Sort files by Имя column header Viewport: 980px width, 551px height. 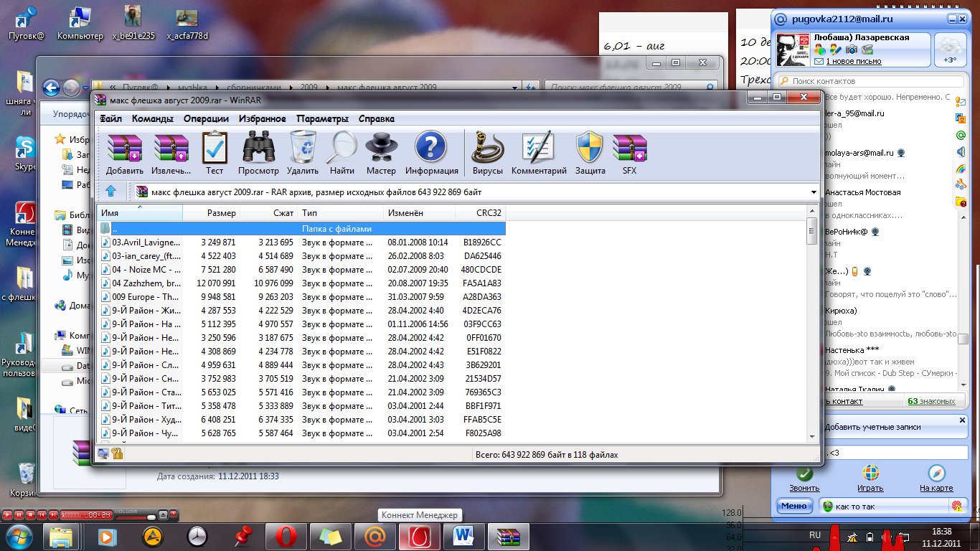pyautogui.click(x=140, y=213)
